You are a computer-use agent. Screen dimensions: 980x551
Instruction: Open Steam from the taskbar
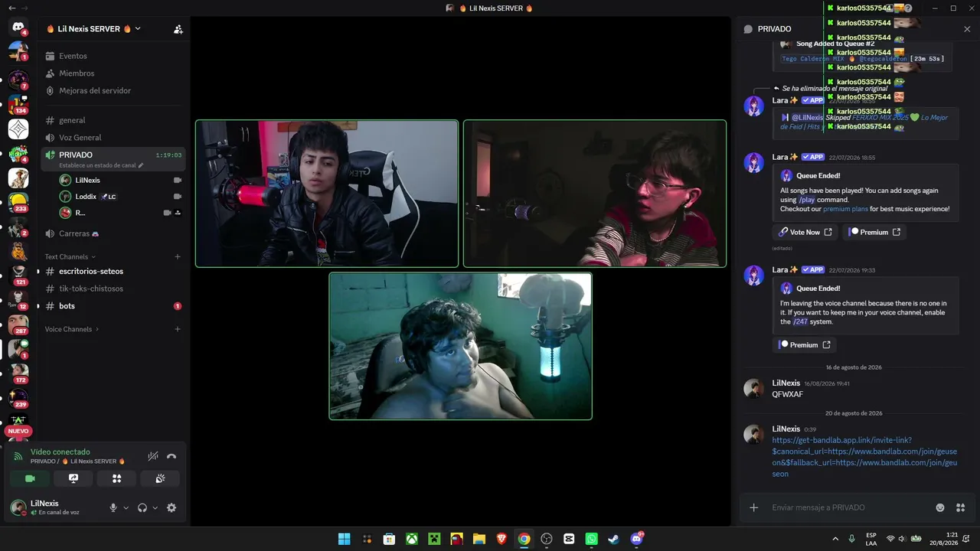click(613, 539)
